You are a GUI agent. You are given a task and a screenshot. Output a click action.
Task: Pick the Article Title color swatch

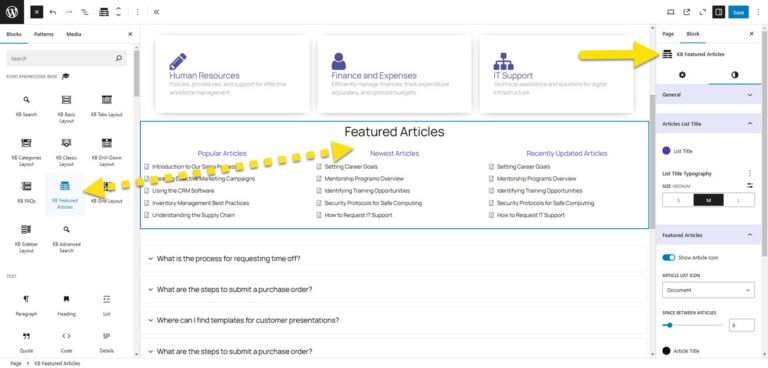tap(666, 351)
